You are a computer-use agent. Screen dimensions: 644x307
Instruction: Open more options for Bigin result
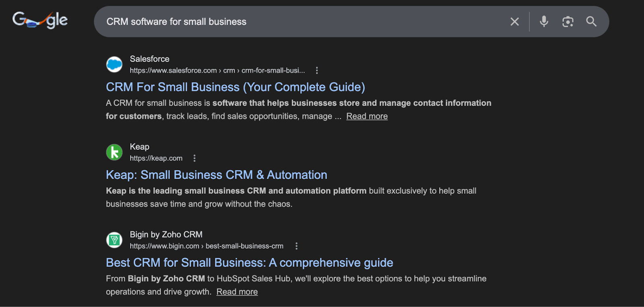(297, 246)
